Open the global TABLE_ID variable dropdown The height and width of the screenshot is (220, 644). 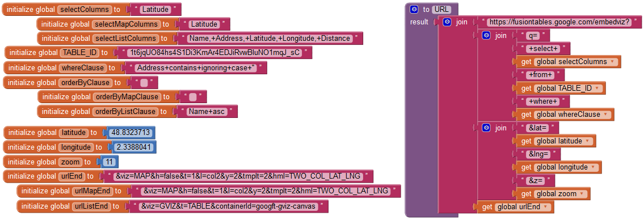click(597, 88)
